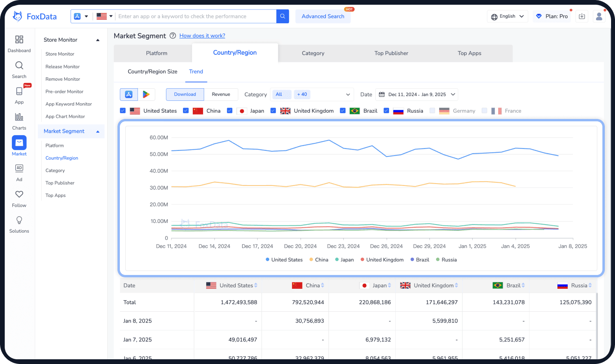The width and height of the screenshot is (615, 364).
Task: Open App Chart Monitor in sidebar
Action: (65, 117)
